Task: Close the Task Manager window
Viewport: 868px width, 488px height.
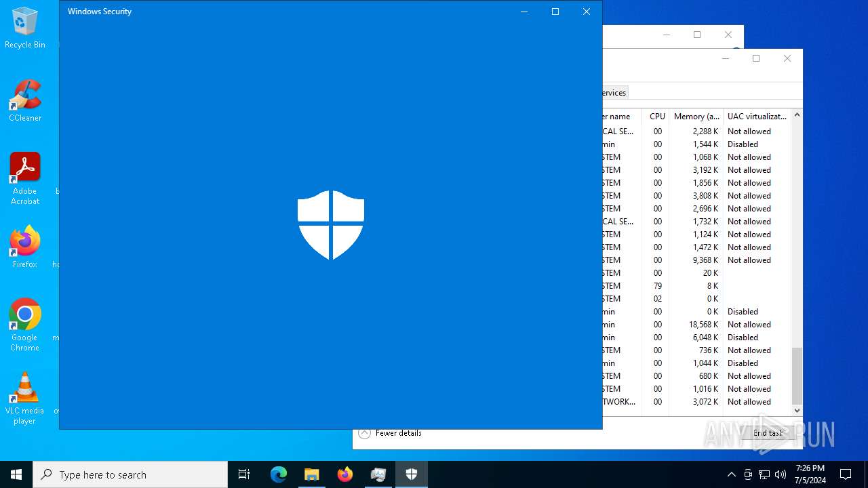Action: pyautogui.click(x=787, y=58)
